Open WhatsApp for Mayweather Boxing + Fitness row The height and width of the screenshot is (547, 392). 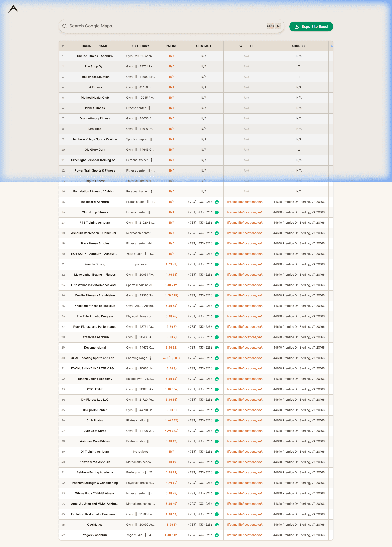tap(217, 275)
